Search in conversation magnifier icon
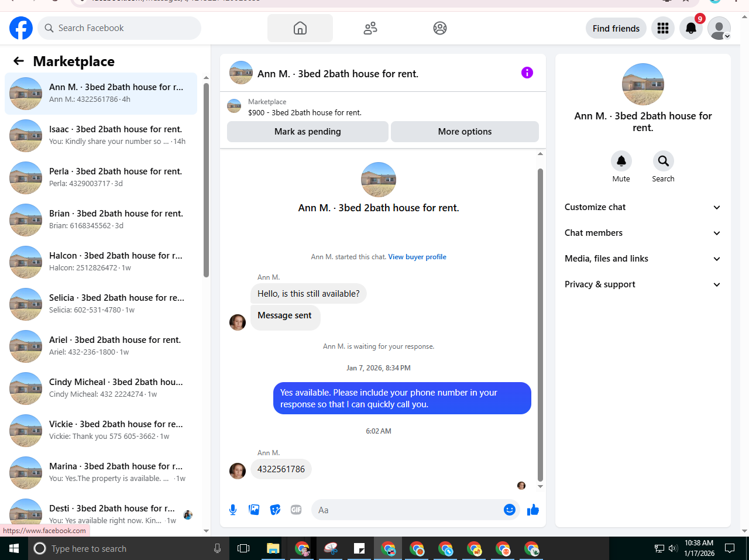The height and width of the screenshot is (560, 749). [664, 161]
